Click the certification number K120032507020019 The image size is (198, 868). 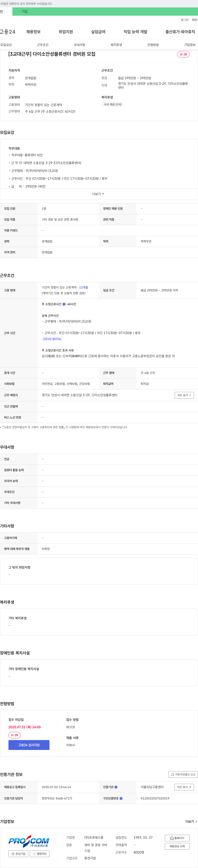tap(155, 798)
